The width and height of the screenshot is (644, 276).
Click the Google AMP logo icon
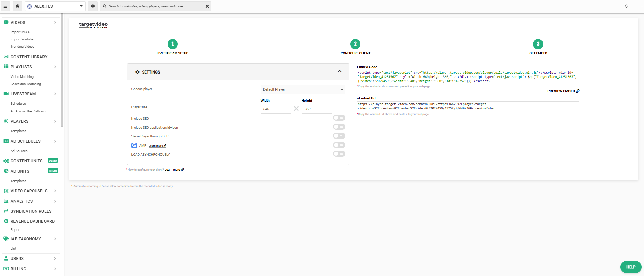click(x=134, y=145)
